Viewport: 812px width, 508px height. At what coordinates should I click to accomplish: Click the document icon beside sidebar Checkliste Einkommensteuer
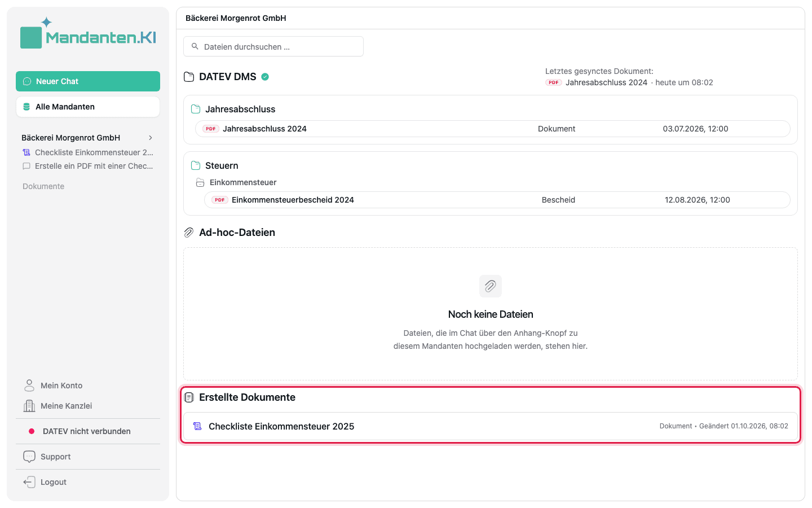27,152
